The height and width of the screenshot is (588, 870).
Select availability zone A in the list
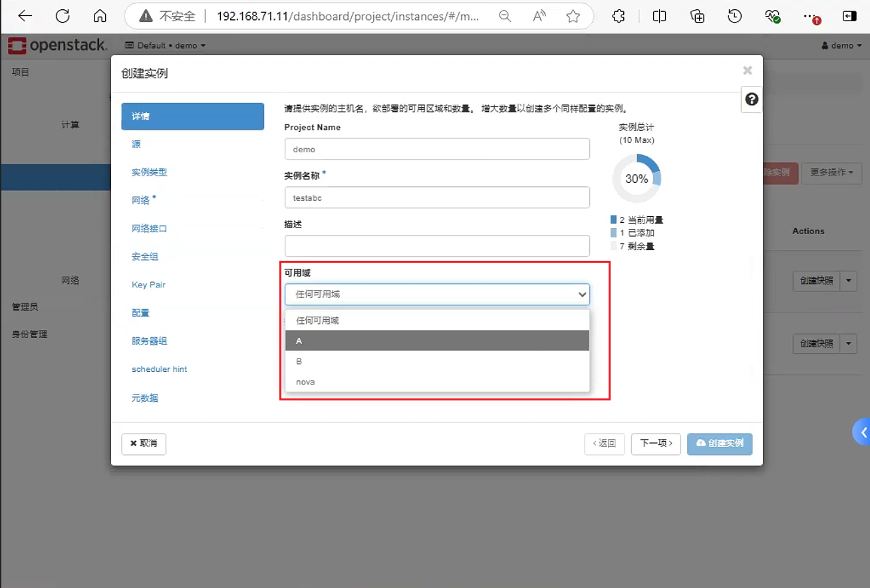point(437,341)
